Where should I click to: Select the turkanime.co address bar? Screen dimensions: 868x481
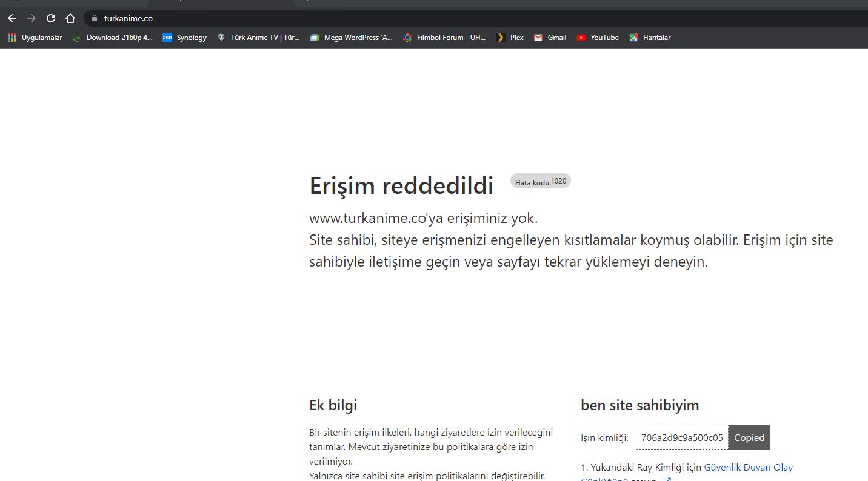[476, 18]
